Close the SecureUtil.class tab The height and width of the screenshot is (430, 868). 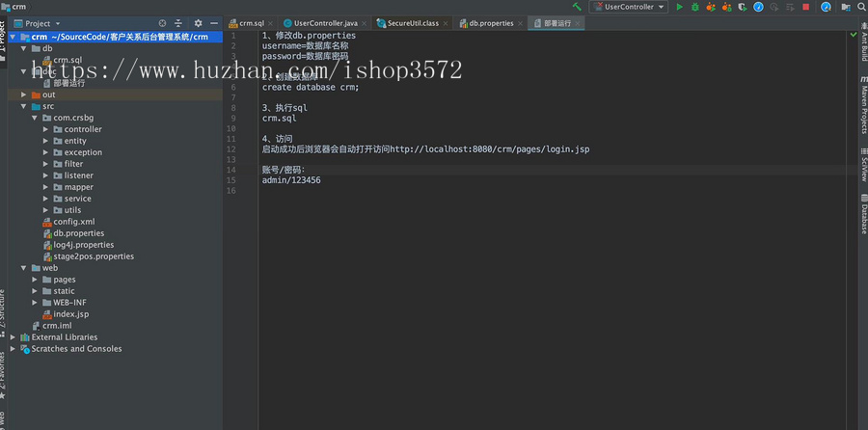(445, 24)
